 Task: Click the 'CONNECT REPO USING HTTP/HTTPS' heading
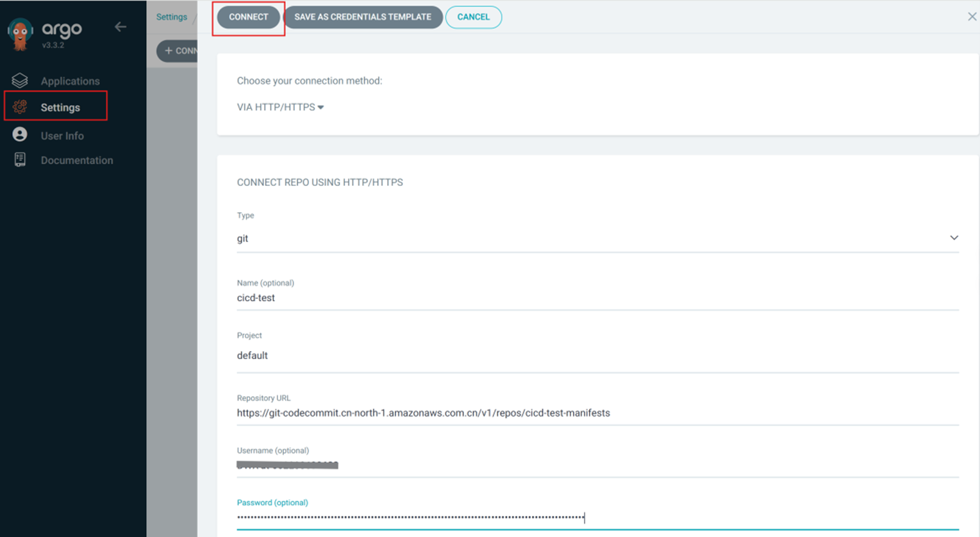(x=320, y=183)
